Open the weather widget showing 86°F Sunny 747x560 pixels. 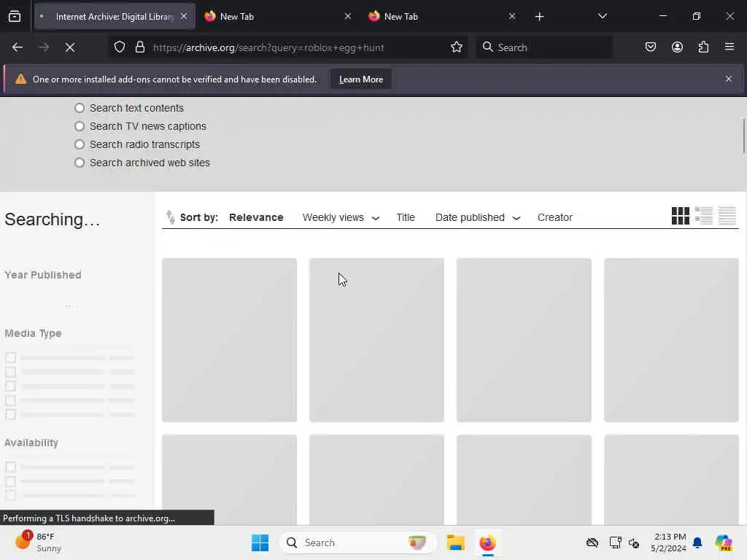coord(38,542)
